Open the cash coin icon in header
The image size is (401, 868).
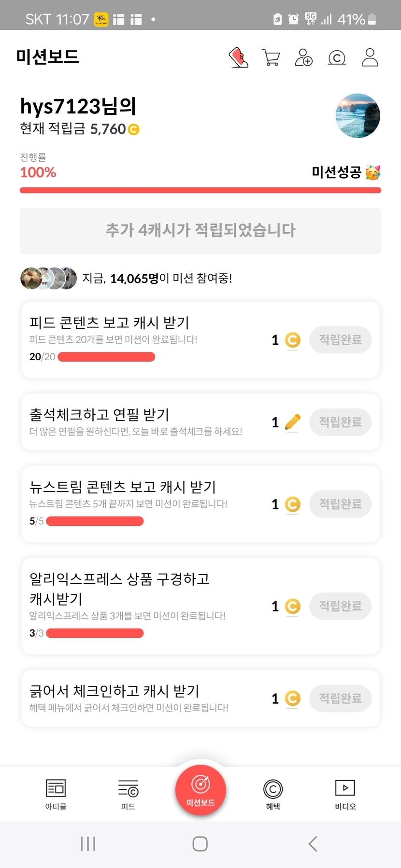click(x=337, y=58)
